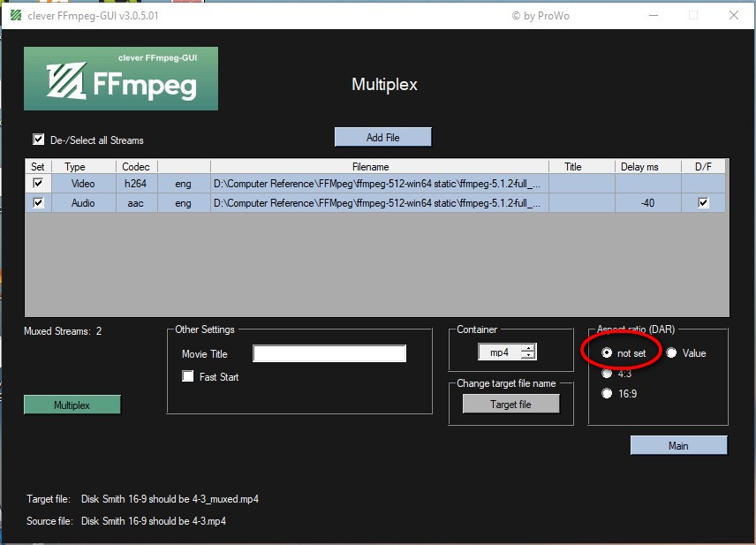The height and width of the screenshot is (545, 756).
Task: Select the 'Audio' type cell
Action: 84,203
